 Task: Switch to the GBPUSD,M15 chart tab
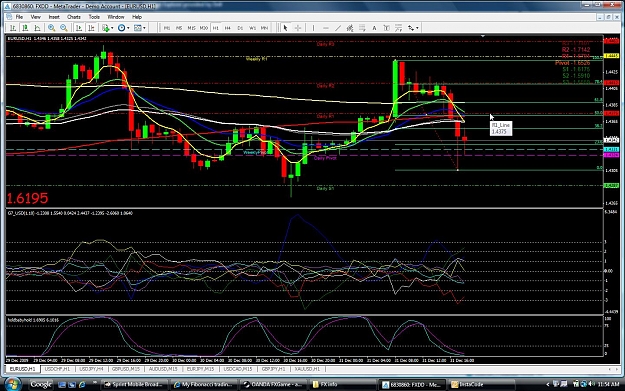click(126, 369)
